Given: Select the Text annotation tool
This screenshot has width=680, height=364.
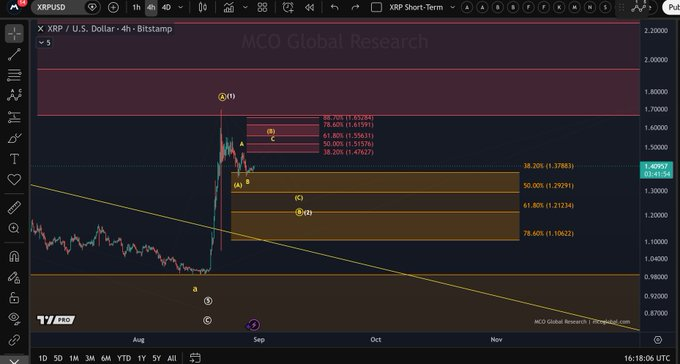Looking at the screenshot, I should pyautogui.click(x=14, y=159).
